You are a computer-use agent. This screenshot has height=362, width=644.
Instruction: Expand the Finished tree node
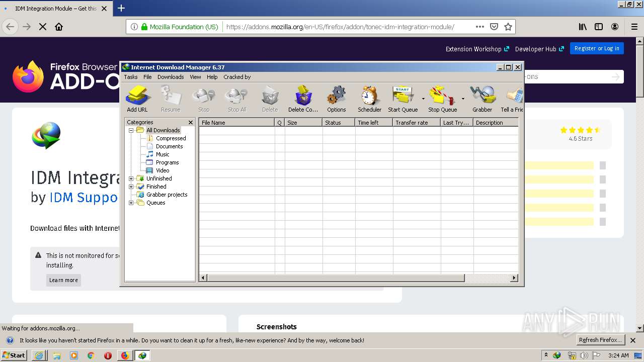[131, 187]
